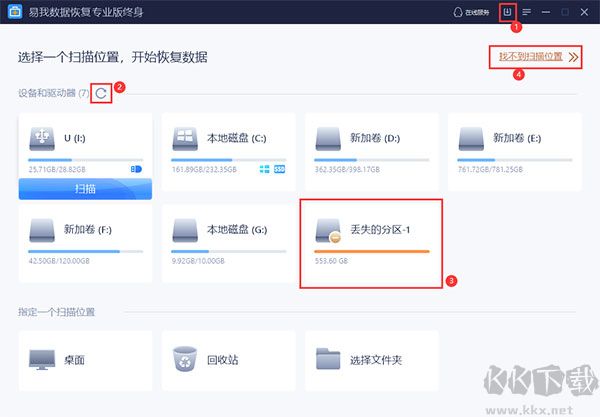The image size is (600, 417).
Task: Click usage bar of U (I:) drive
Action: pyautogui.click(x=85, y=160)
